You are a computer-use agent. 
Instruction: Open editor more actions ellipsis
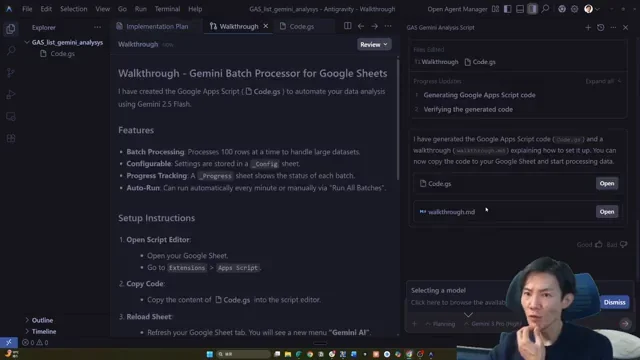(388, 26)
